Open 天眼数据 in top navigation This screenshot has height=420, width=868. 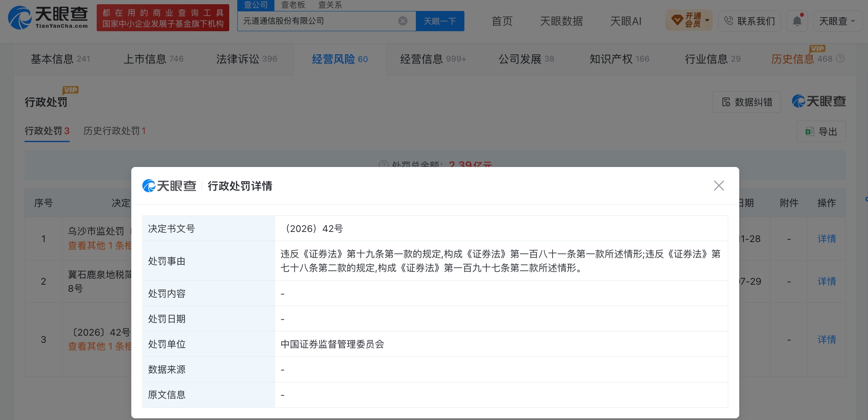point(561,21)
